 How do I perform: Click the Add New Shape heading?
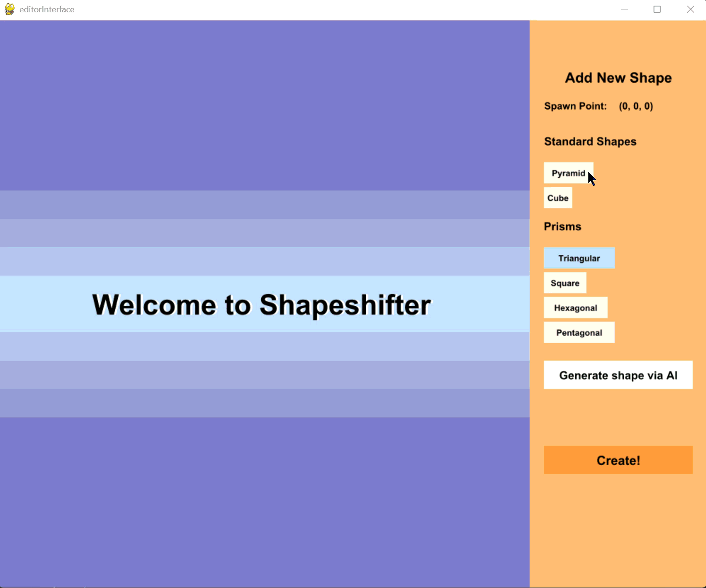tap(618, 78)
